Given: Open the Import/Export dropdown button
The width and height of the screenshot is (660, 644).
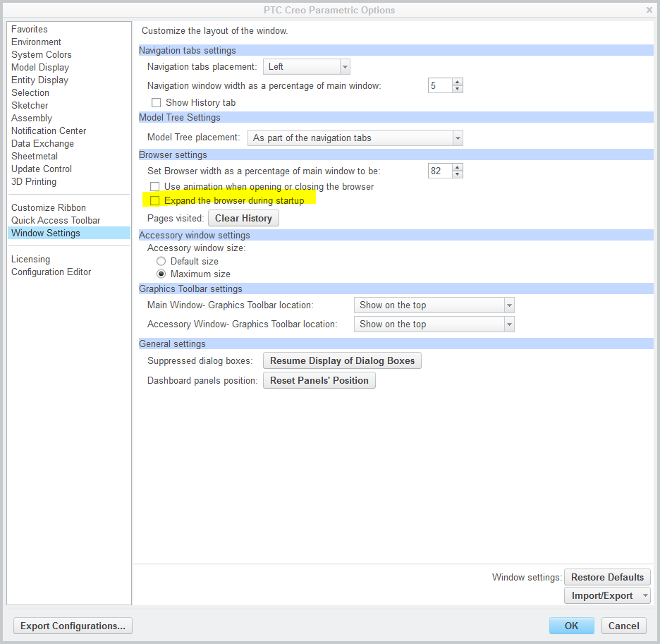Looking at the screenshot, I should (x=607, y=595).
